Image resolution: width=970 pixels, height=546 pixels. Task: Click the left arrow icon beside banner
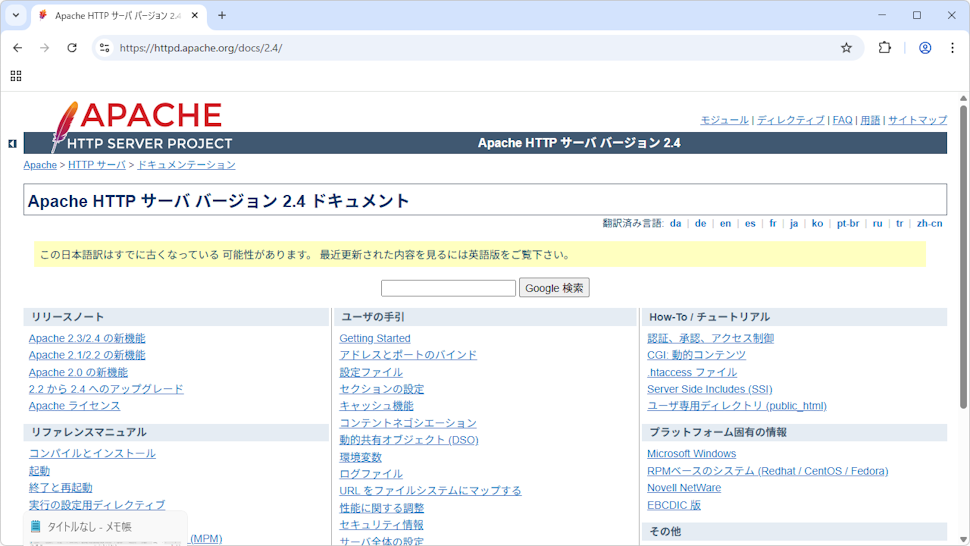pos(12,143)
